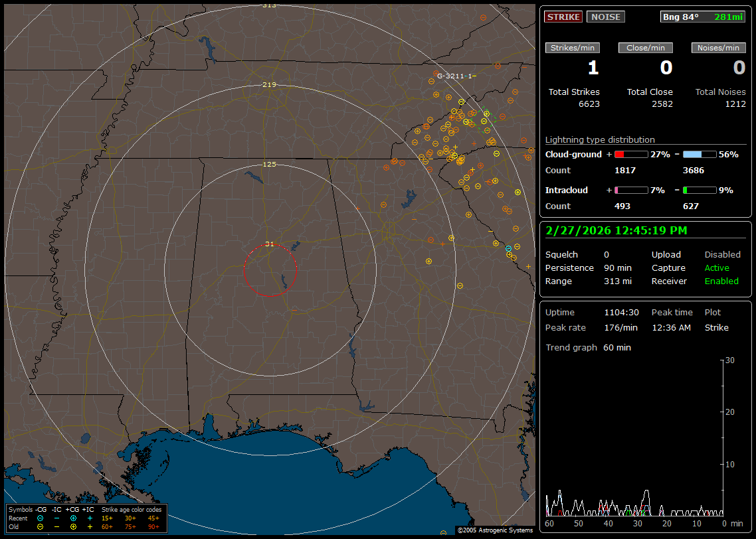
Task: Click the Old +CG yellow legend symbol
Action: [x=73, y=526]
